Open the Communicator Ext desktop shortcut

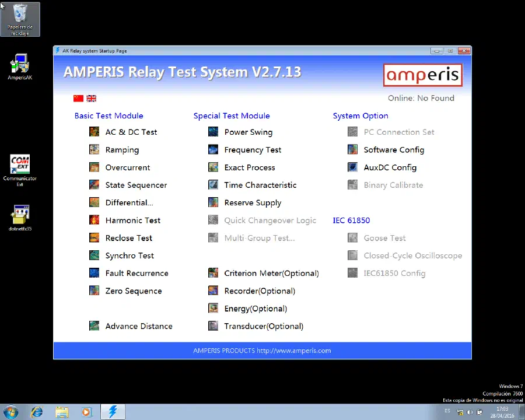pos(20,170)
